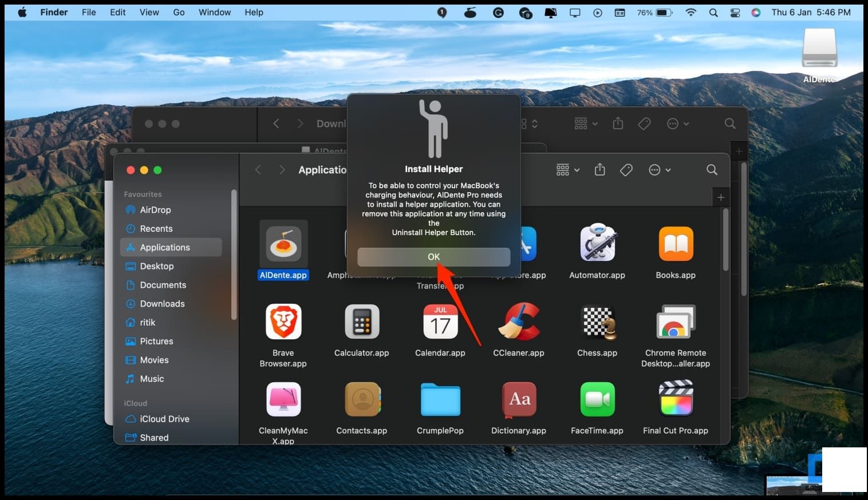Image resolution: width=868 pixels, height=500 pixels.
Task: Select the Contacts.app icon
Action: pyautogui.click(x=362, y=399)
